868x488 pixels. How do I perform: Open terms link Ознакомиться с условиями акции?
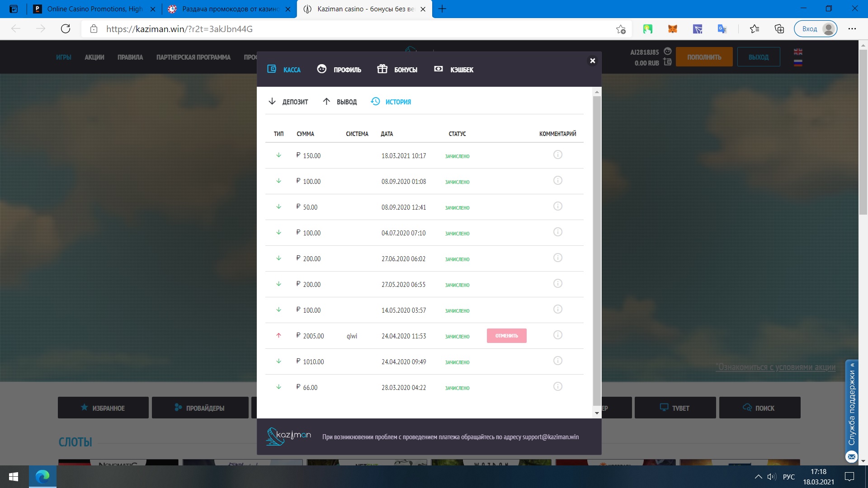pyautogui.click(x=776, y=367)
